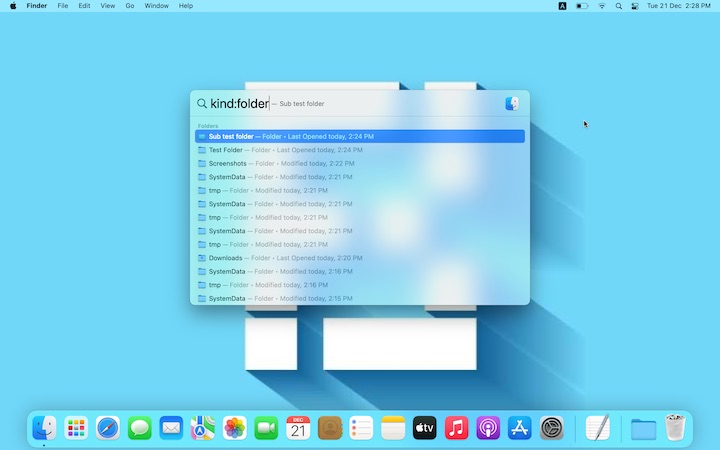Open the App Store dock icon
This screenshot has height=450, width=720.
click(519, 428)
